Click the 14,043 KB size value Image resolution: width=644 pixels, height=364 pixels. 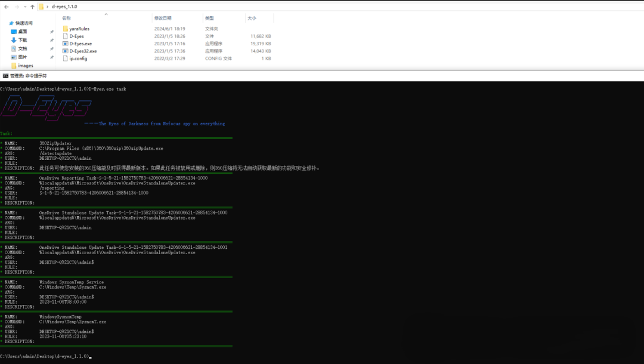pos(261,51)
